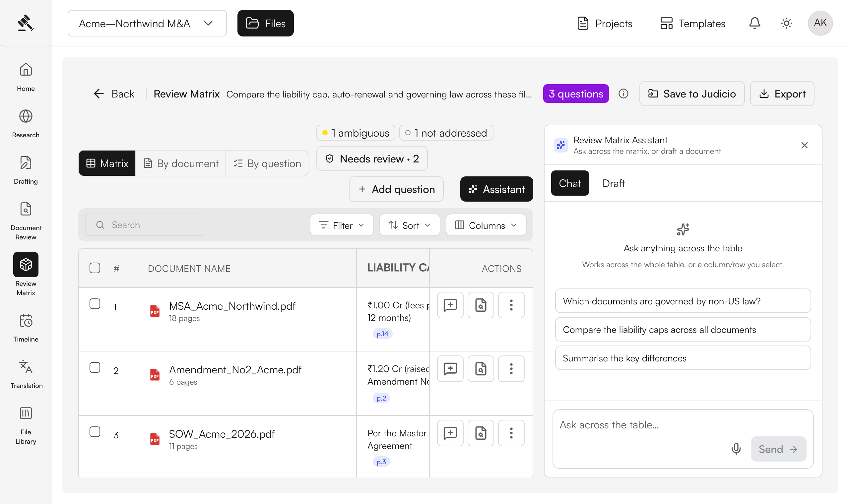Open the Timeline section
This screenshot has height=504, width=849.
[26, 328]
